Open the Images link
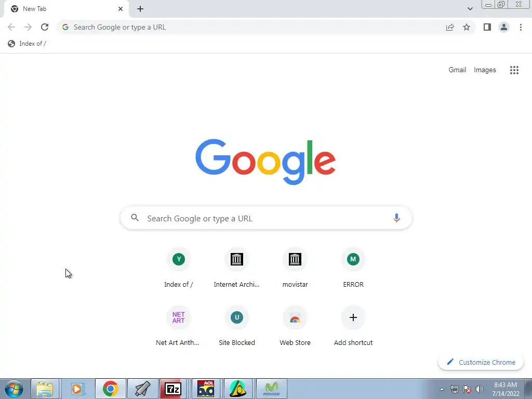 pos(485,70)
